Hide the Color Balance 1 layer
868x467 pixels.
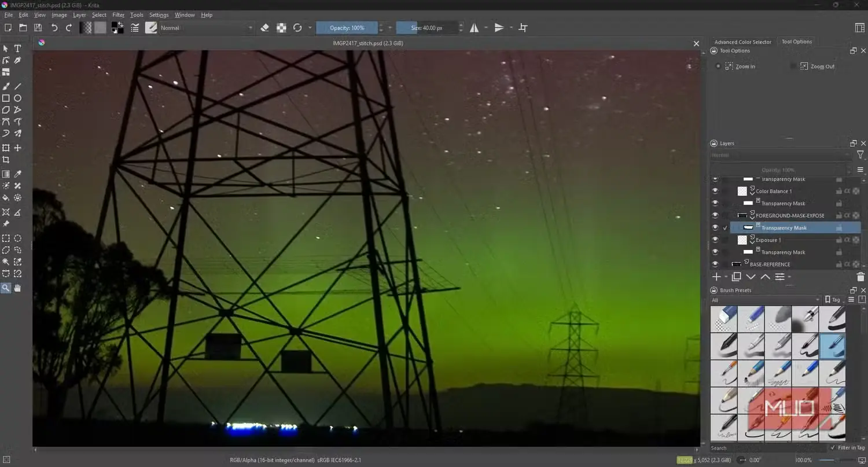715,191
